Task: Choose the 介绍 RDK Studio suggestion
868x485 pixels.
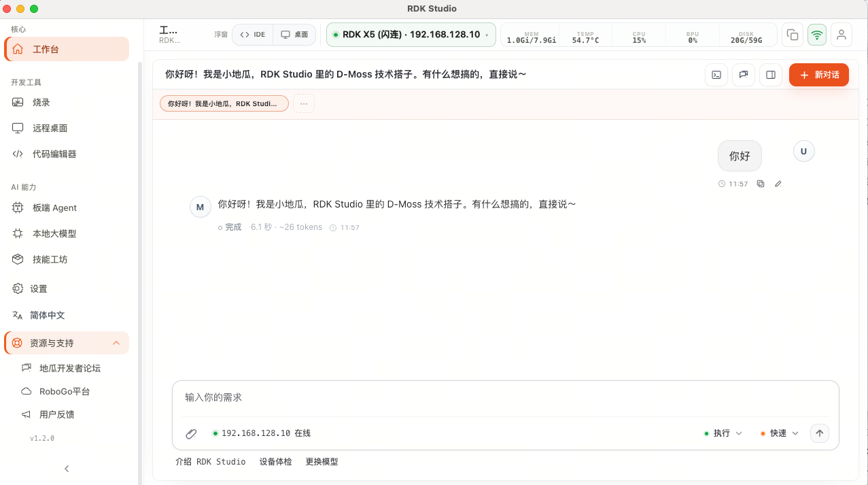Action: point(211,462)
